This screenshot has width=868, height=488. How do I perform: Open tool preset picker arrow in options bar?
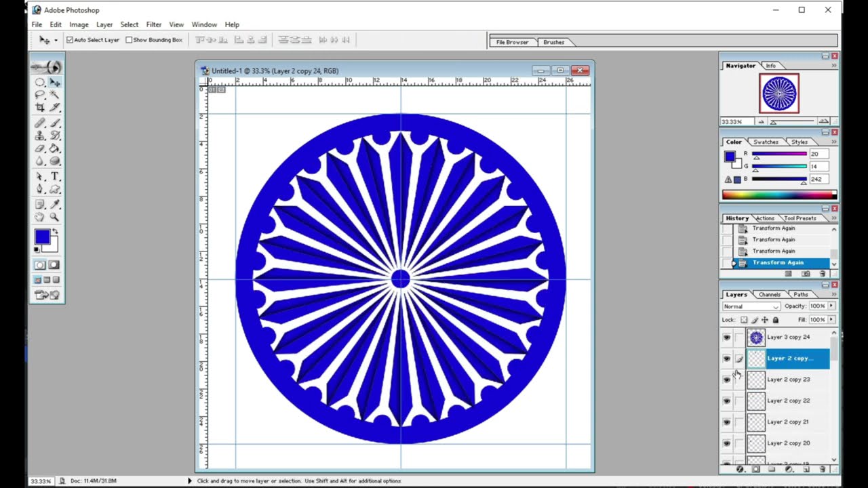point(56,40)
